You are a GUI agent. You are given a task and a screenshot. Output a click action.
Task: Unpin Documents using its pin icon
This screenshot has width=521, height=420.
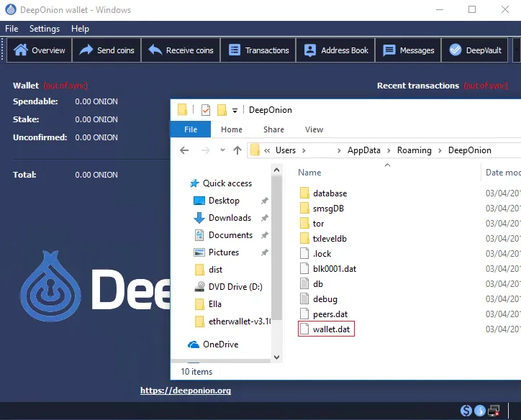(x=265, y=235)
